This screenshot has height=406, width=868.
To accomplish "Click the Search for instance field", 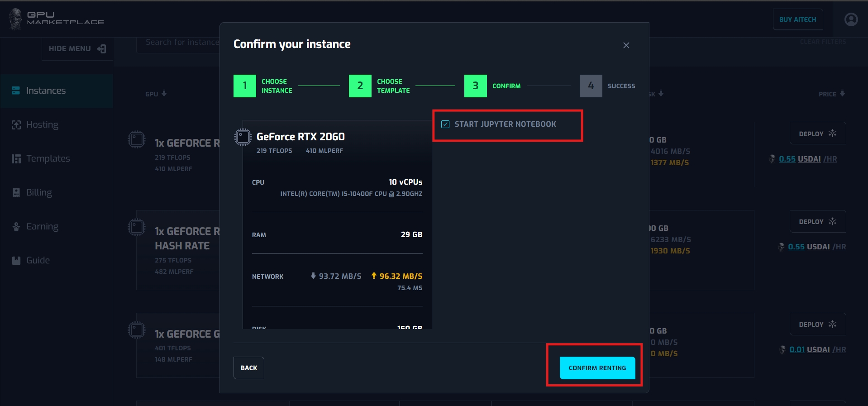I will pos(182,43).
